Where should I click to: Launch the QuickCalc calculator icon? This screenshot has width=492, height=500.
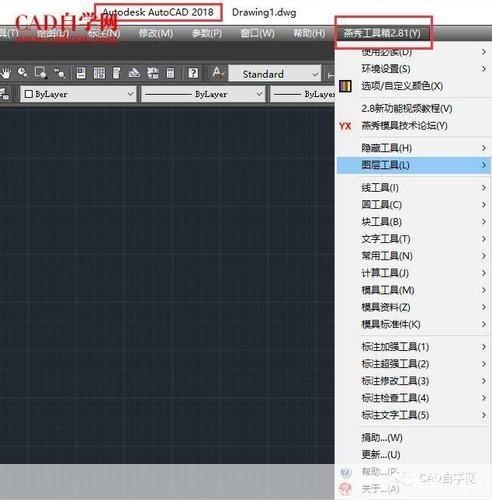(170, 73)
